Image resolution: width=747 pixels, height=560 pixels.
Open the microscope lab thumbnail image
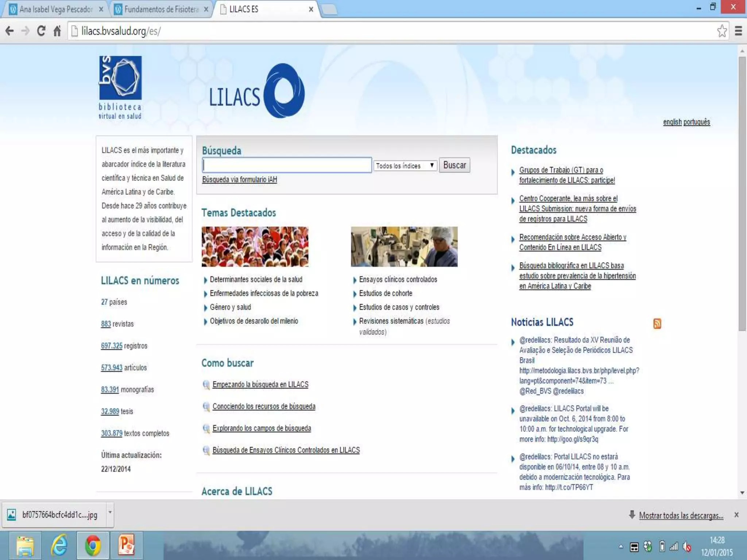pos(404,246)
